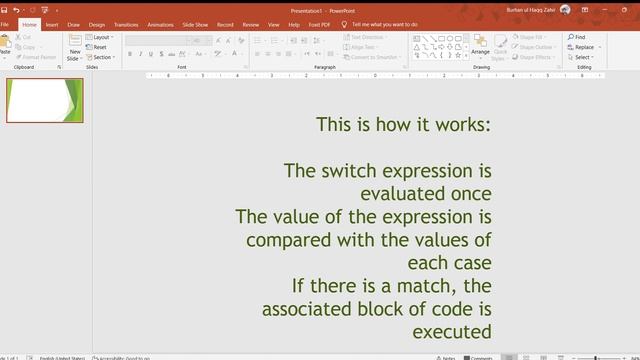
Task: Toggle text Shadow formatting
Action: (x=162, y=54)
